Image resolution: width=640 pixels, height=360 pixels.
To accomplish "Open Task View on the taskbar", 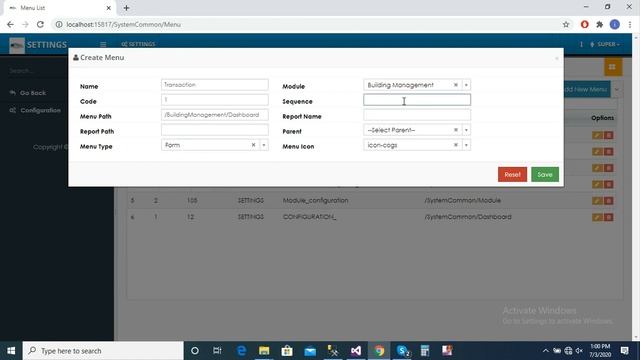I will click(217, 351).
